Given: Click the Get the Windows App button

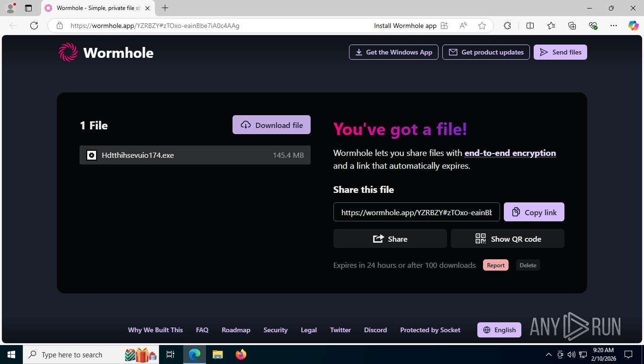Looking at the screenshot, I should pyautogui.click(x=394, y=52).
